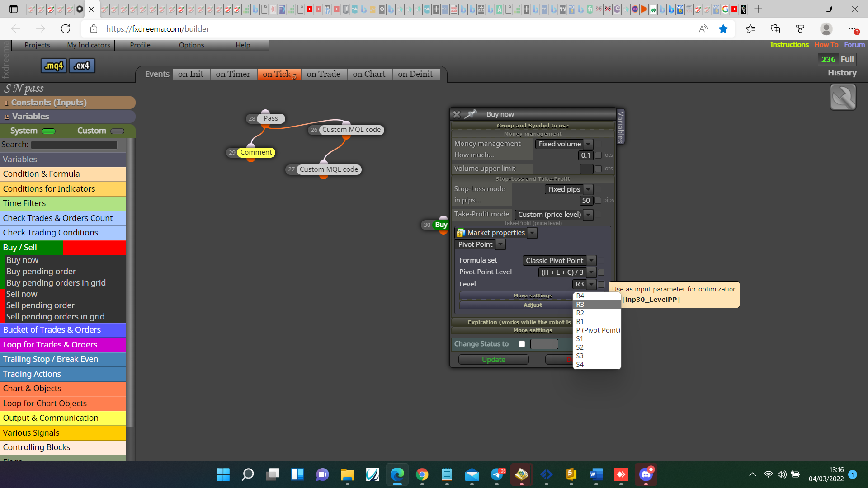Open the Forum link
This screenshot has height=488, width=868.
854,45
